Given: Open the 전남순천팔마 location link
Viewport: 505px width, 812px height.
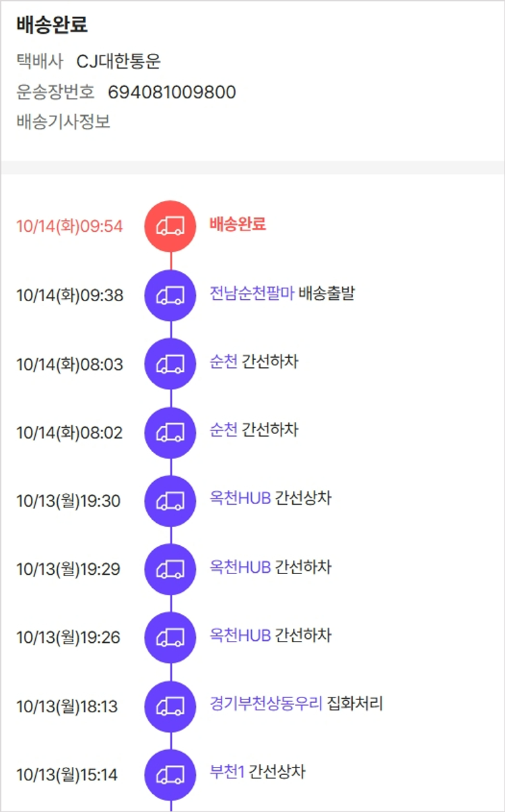Looking at the screenshot, I should [252, 294].
